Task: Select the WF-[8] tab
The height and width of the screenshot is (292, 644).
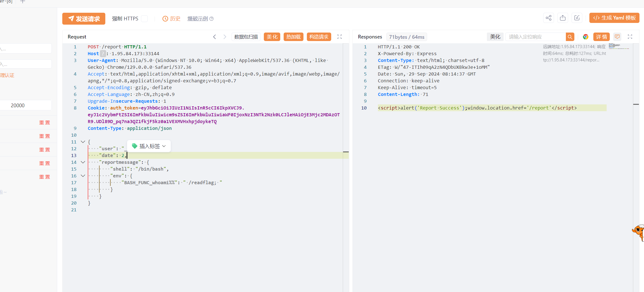Action: tap(6, 1)
